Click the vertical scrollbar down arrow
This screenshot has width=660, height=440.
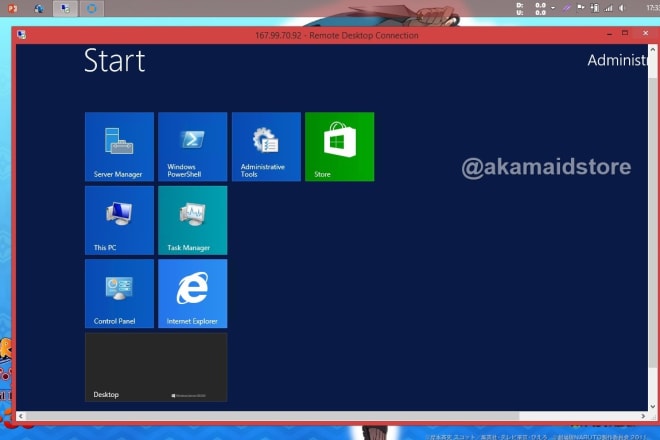[x=653, y=407]
